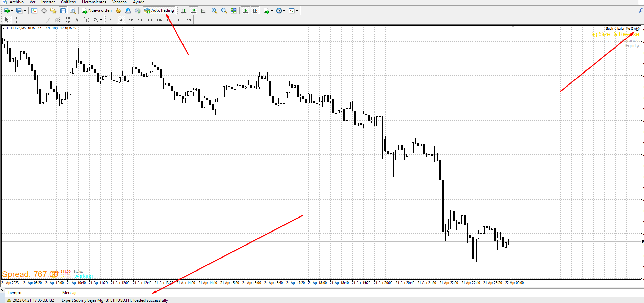Switch chart to line chart
The height and width of the screenshot is (303, 644).
pos(203,11)
